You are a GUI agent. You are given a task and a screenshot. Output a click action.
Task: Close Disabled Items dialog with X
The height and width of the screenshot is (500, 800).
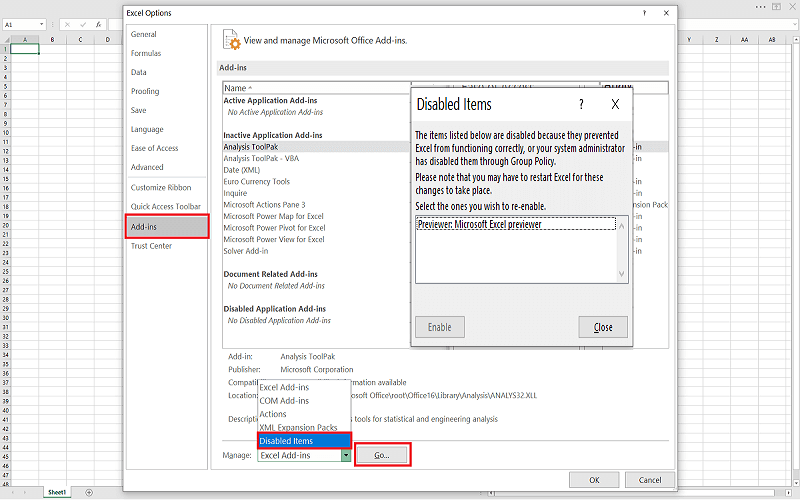click(x=615, y=104)
